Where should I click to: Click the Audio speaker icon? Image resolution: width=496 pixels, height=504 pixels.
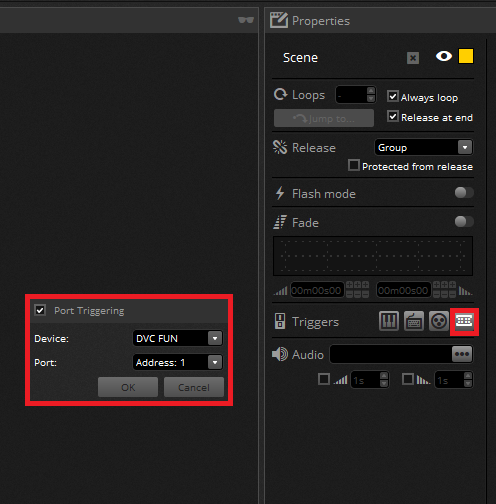coord(280,354)
